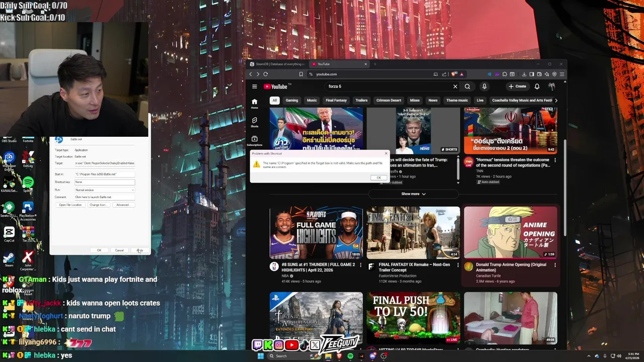Open options menu for the Hormuz tensions video
644x362 pixels.
tap(555, 160)
